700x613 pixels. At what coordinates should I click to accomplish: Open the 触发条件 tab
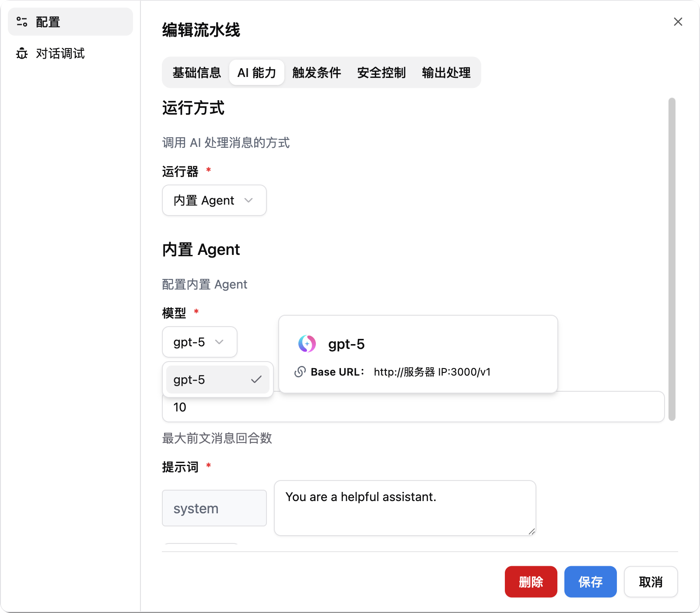[316, 73]
